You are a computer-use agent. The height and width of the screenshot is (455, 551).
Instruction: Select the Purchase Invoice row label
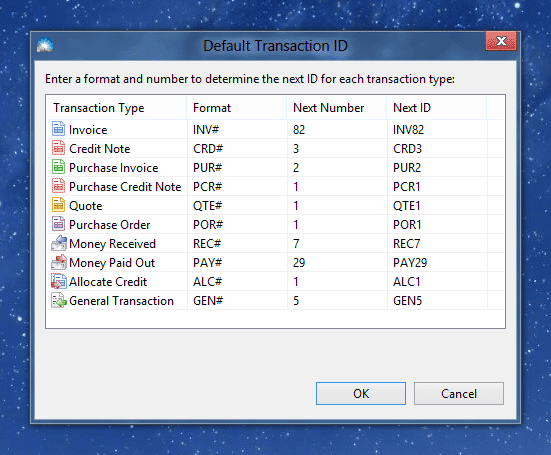coord(114,168)
